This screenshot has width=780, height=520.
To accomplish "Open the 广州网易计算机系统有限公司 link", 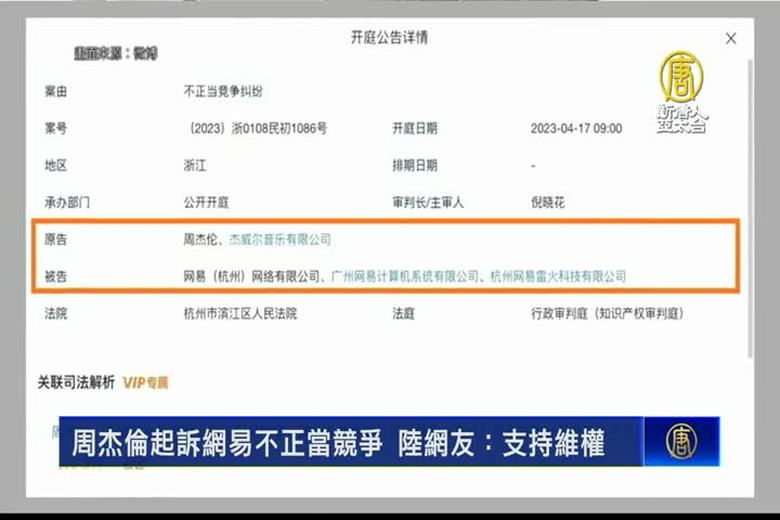I will coord(405,276).
